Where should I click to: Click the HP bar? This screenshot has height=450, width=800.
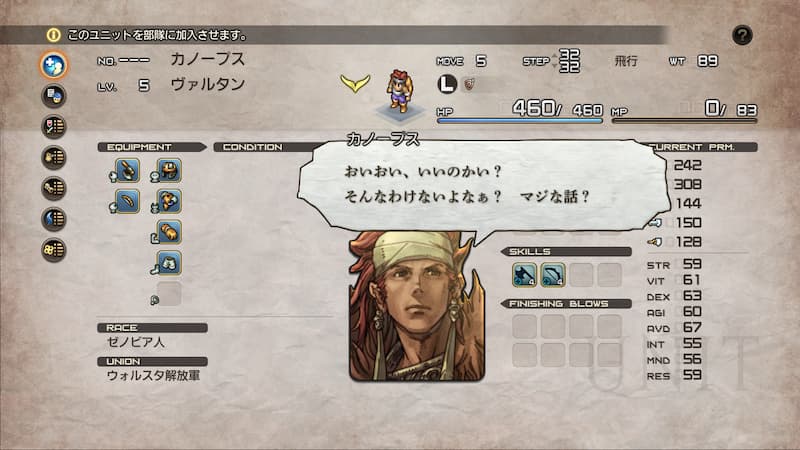(x=519, y=121)
